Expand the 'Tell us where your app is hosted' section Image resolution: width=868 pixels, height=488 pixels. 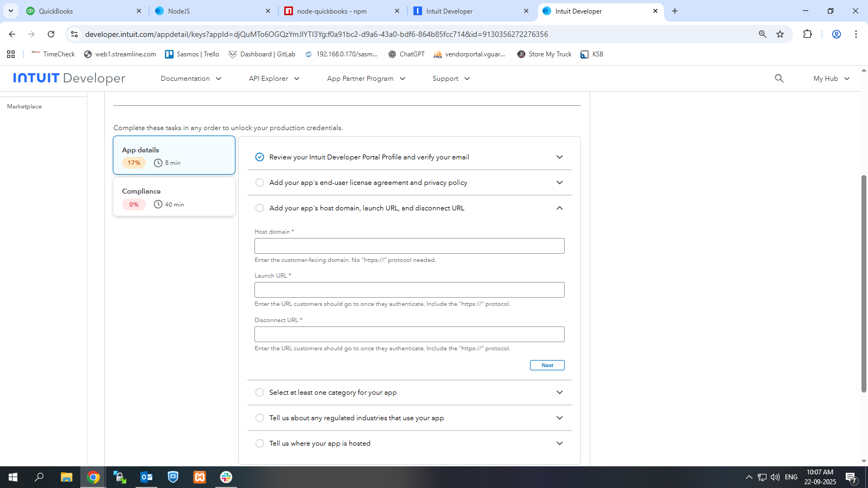559,444
